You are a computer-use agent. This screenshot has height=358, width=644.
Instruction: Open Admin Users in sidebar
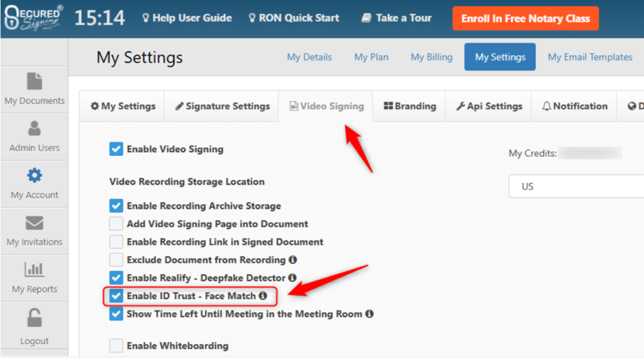pos(35,136)
